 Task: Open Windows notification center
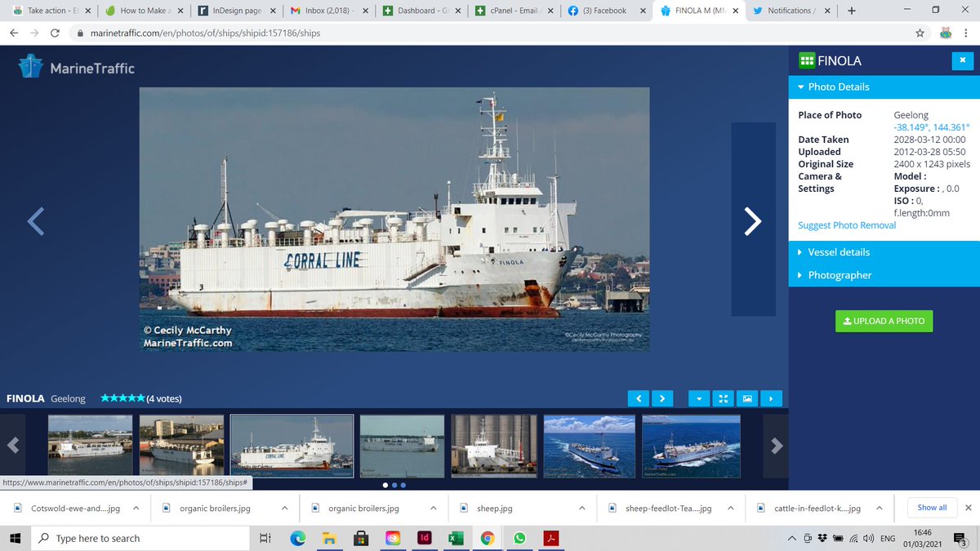pyautogui.click(x=962, y=538)
